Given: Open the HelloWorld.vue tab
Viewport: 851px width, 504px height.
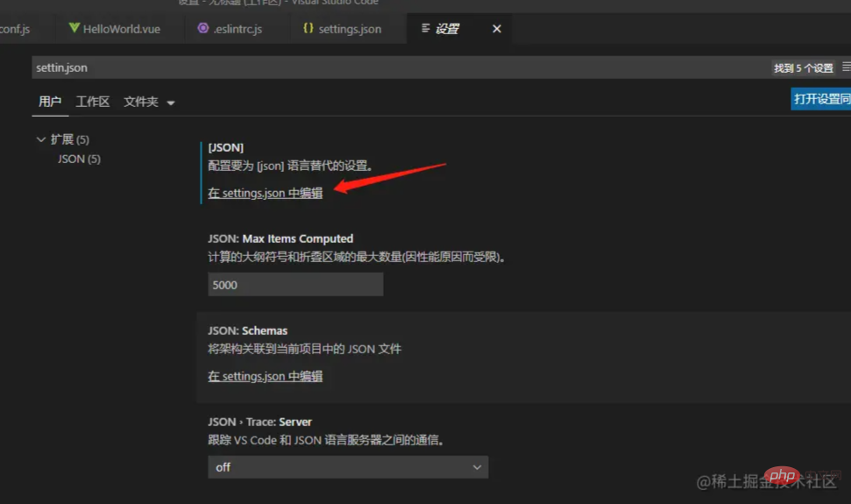Looking at the screenshot, I should [115, 29].
